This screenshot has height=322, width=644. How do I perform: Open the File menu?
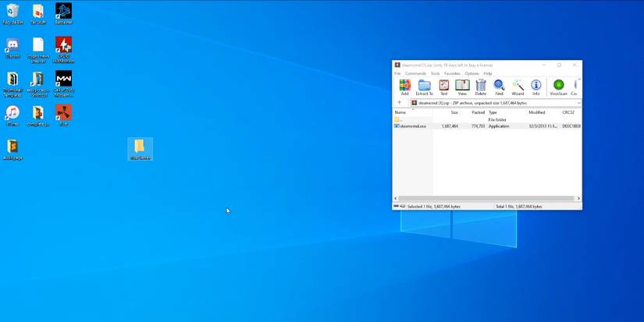click(x=397, y=73)
